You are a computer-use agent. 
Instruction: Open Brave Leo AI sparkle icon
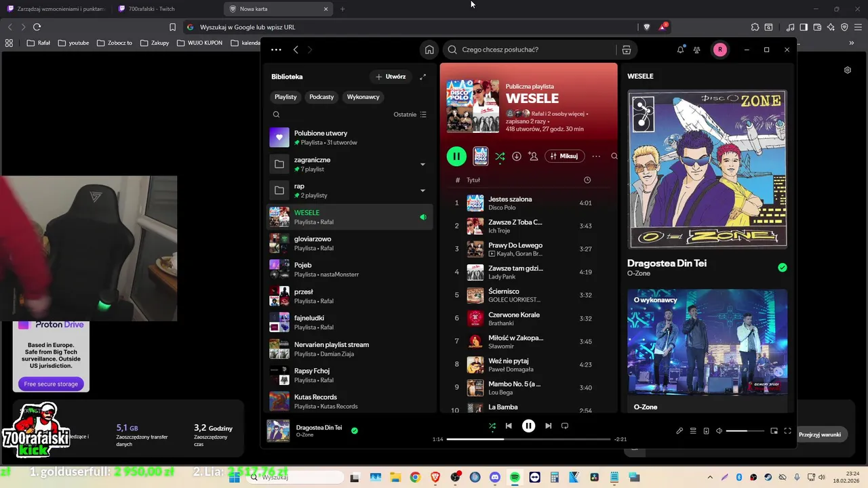[831, 27]
